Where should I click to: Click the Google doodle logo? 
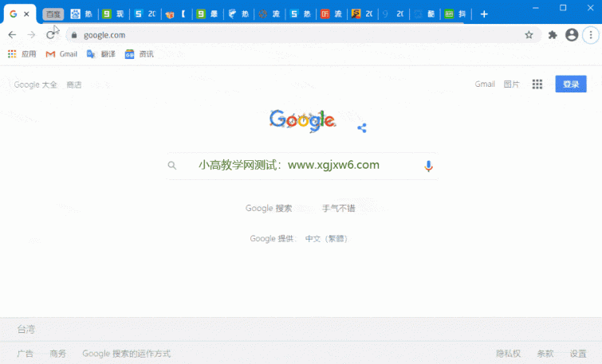302,120
